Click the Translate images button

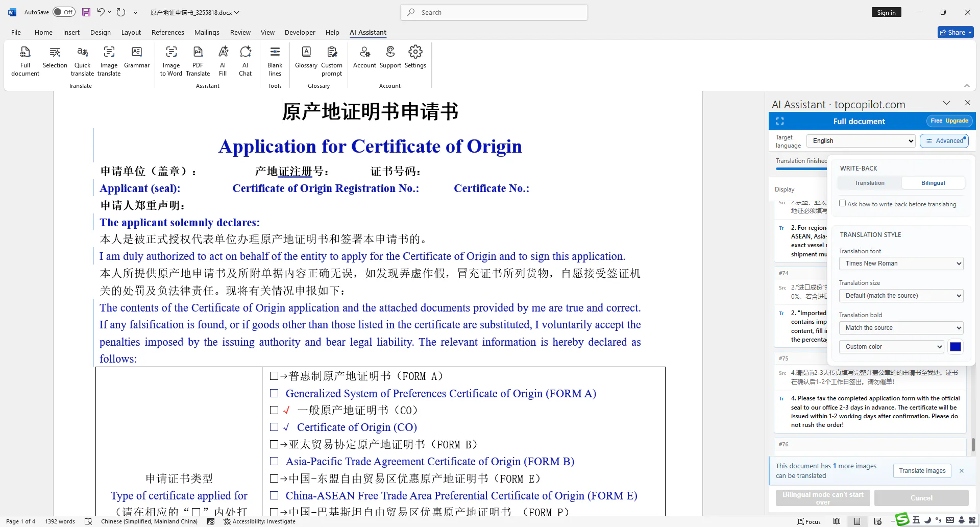[922, 471]
